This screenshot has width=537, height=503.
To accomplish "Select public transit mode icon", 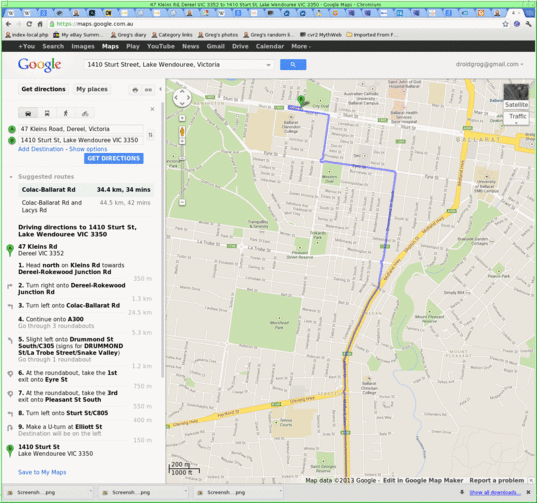I will (47, 113).
